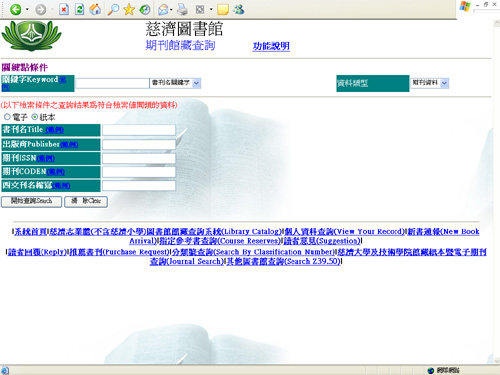Print the page with the printer icon
500x375 pixels.
pos(182,9)
